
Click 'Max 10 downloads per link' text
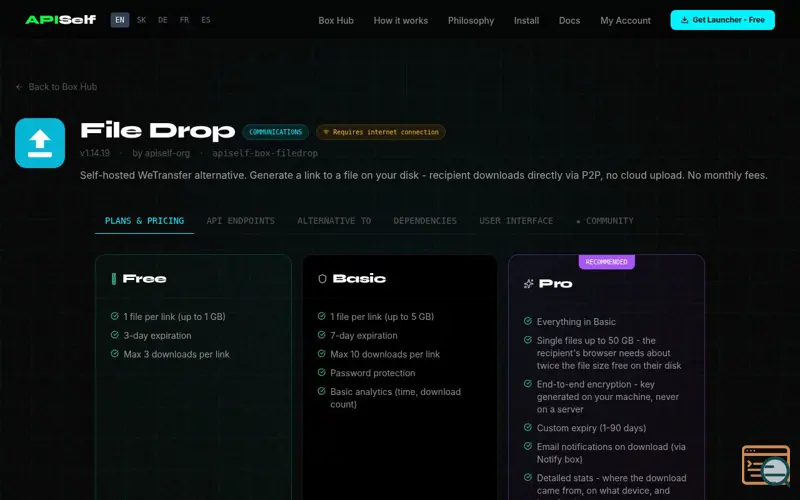point(385,354)
